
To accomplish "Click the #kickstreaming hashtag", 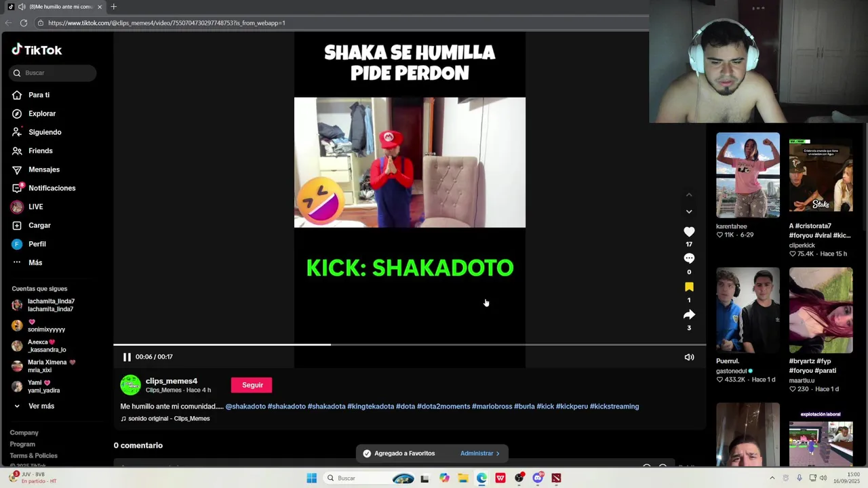I will pos(614,407).
